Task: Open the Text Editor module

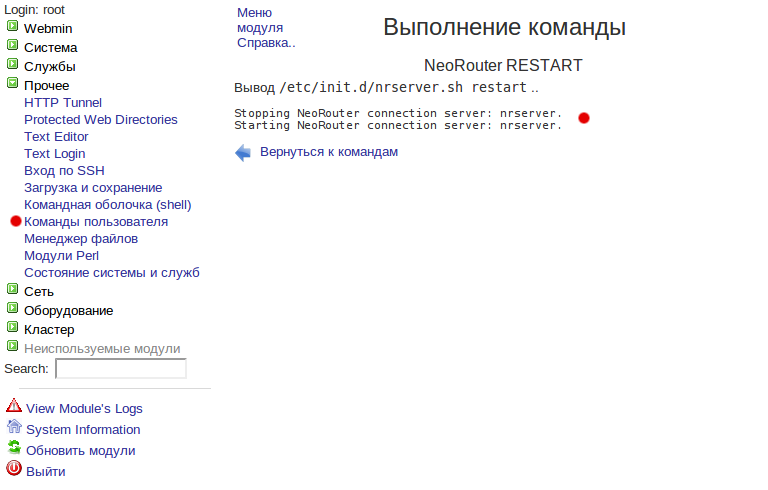Action: [x=56, y=137]
